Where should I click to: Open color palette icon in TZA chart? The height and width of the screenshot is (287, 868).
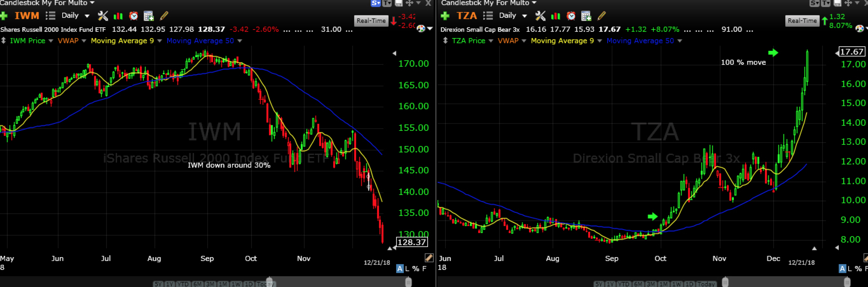[x=860, y=29]
